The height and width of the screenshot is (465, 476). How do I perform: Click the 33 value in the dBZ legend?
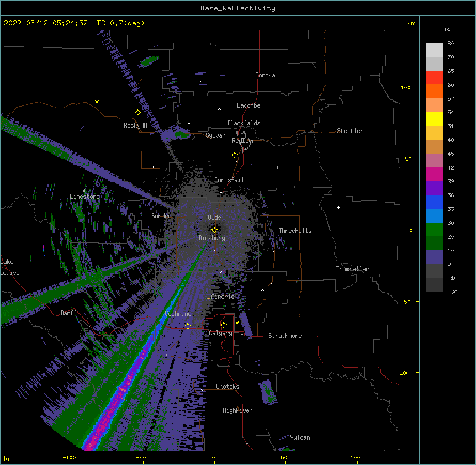pos(451,209)
